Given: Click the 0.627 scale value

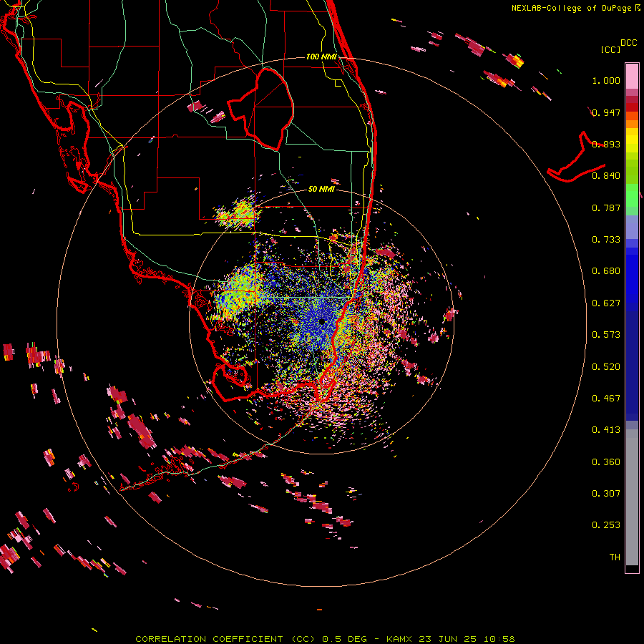Looking at the screenshot, I should coord(606,303).
